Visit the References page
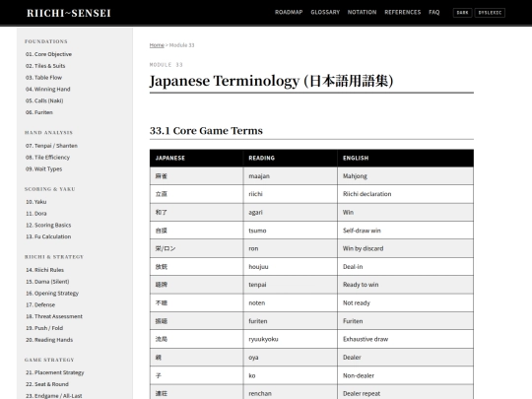Image resolution: width=532 pixels, height=399 pixels. click(402, 12)
